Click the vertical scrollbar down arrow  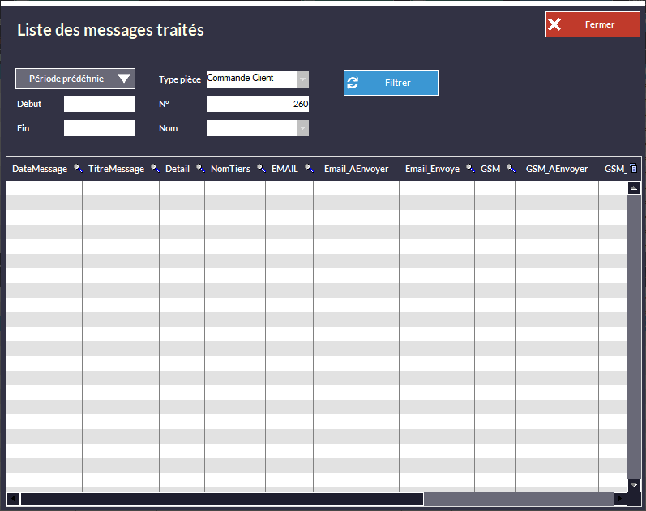point(633,484)
